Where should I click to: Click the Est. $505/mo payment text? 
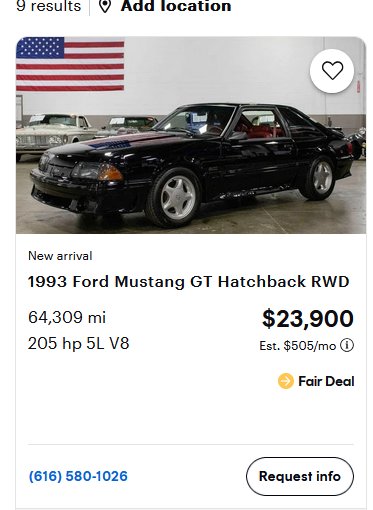[298, 346]
